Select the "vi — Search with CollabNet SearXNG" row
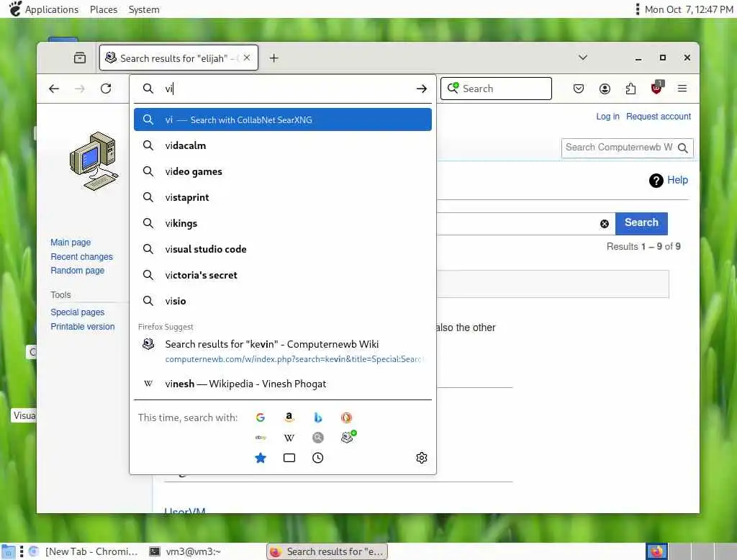Viewport: 737px width, 560px height. pos(282,119)
